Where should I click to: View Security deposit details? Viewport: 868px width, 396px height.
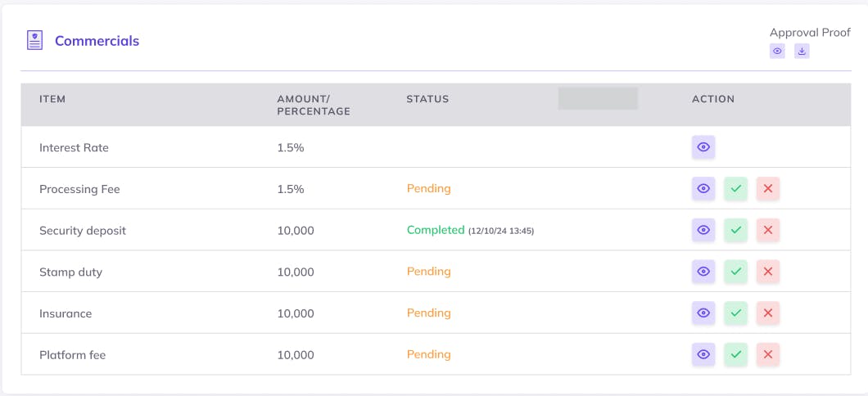click(703, 230)
